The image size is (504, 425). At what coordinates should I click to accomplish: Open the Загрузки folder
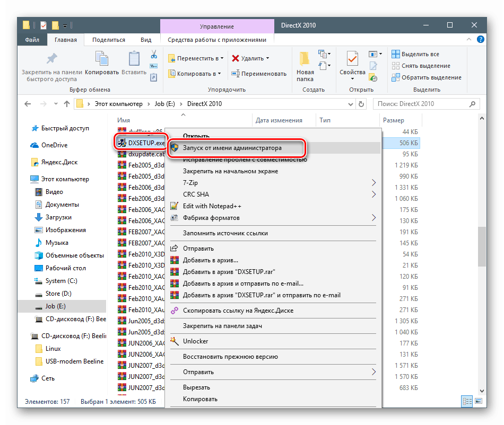tap(53, 217)
